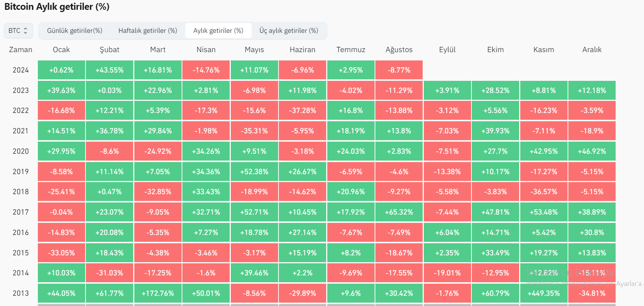644x306 pixels.
Task: Click the +43.55% cell for Şubat 2024
Action: pos(109,70)
